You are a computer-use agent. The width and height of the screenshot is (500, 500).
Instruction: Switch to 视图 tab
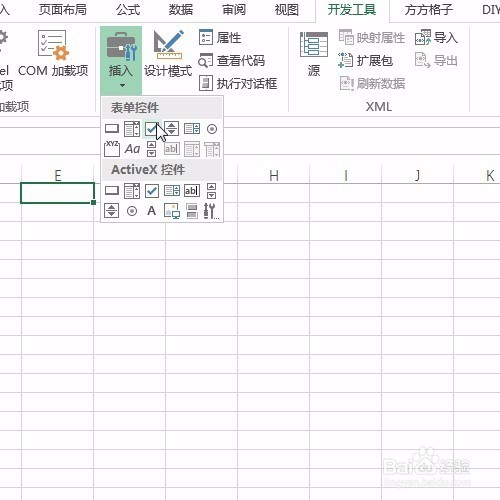[x=287, y=9]
